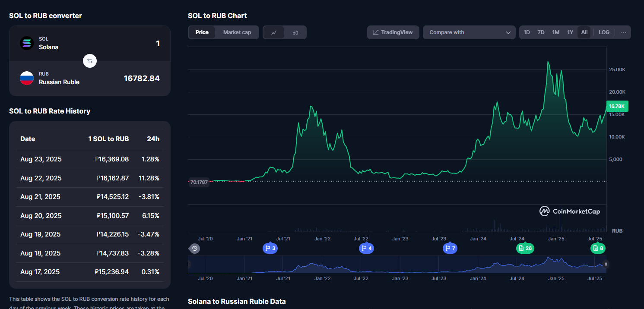Click the 0.31% change for Aug 17
Image resolution: width=644 pixels, height=309 pixels.
151,272
